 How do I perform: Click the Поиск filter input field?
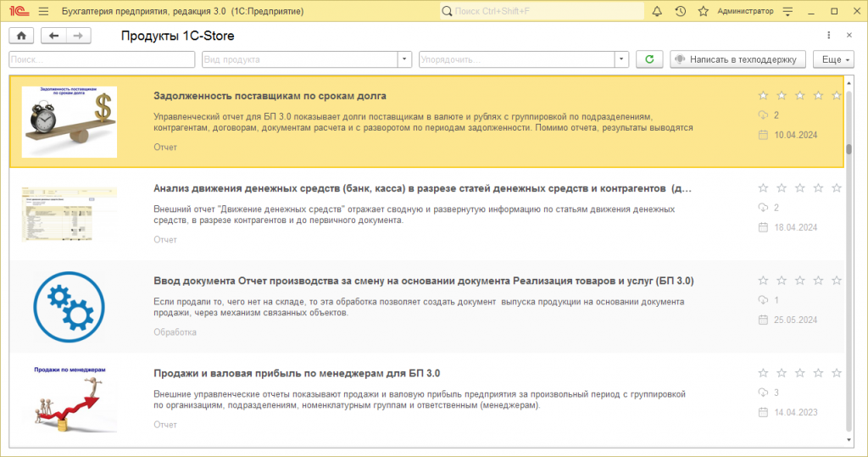pyautogui.click(x=102, y=59)
